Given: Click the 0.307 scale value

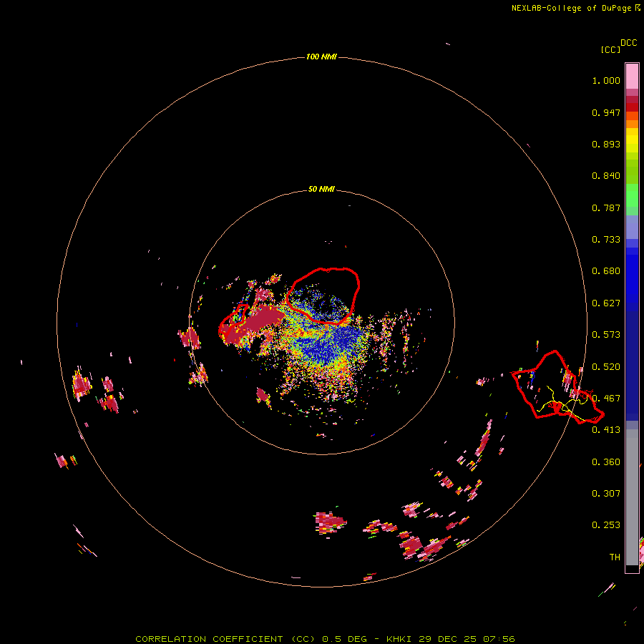Looking at the screenshot, I should tap(606, 494).
